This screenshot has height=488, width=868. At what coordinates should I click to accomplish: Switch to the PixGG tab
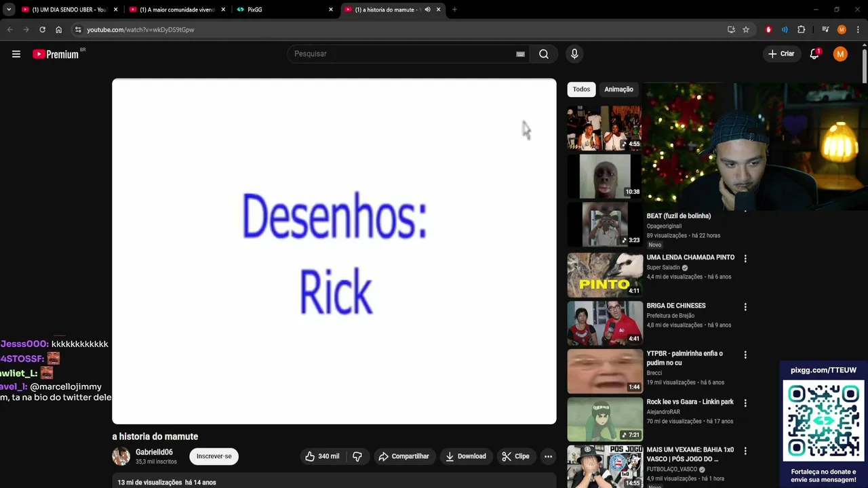coord(285,9)
